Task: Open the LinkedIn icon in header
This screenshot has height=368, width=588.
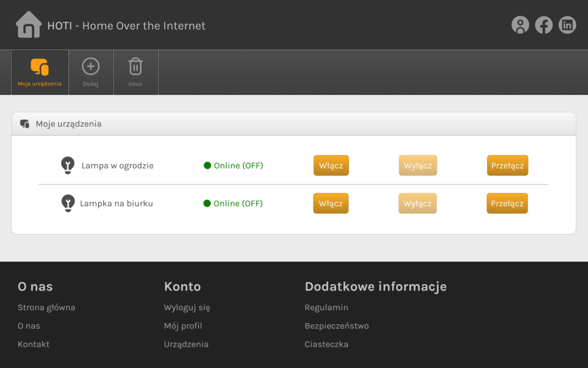Action: tap(567, 25)
